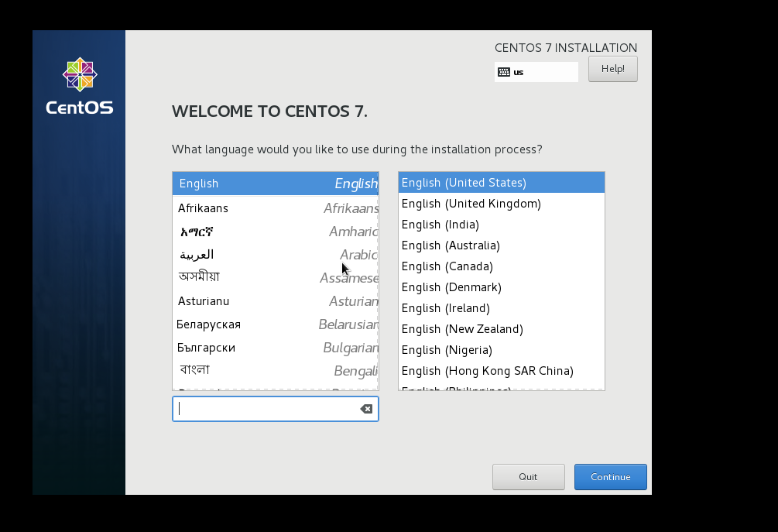778x532 pixels.
Task: Click the keyboard layout indicator icon
Action: 504,71
